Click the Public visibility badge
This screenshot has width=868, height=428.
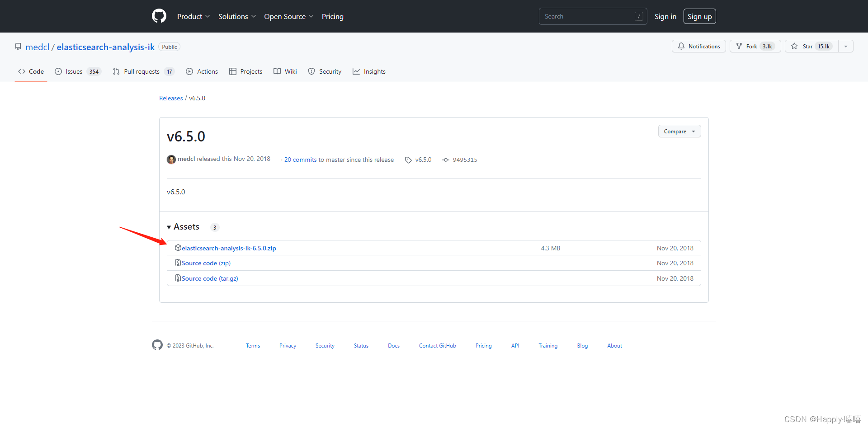point(170,47)
